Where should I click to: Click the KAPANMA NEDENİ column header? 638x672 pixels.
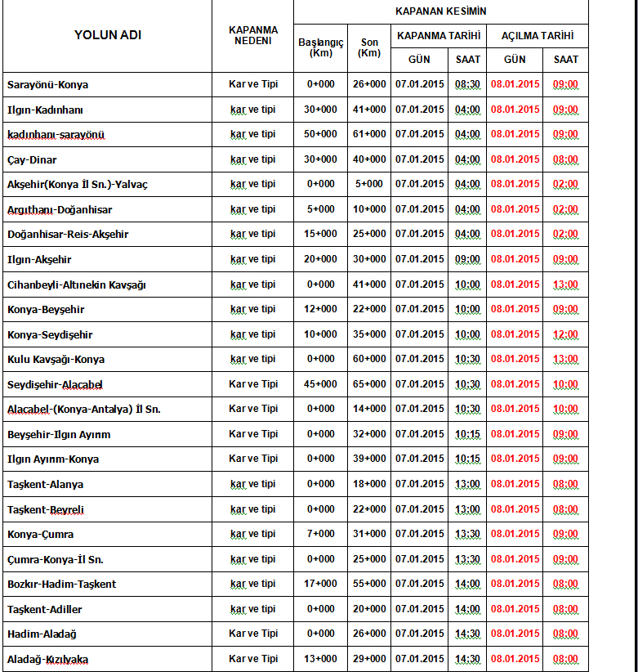pyautogui.click(x=252, y=35)
